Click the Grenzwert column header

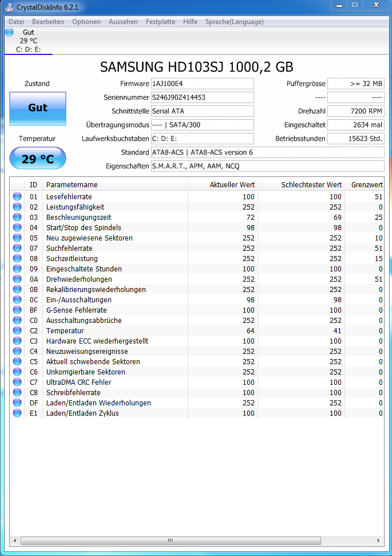click(365, 185)
